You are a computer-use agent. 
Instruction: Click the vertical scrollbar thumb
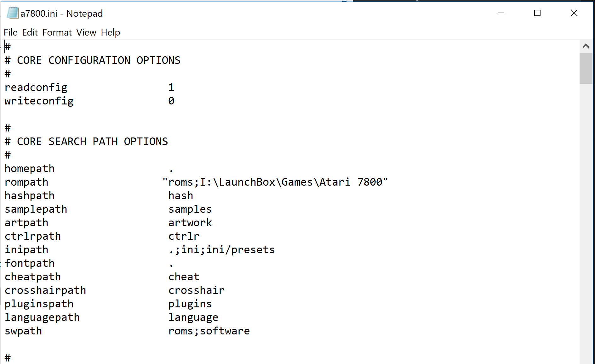(x=586, y=69)
